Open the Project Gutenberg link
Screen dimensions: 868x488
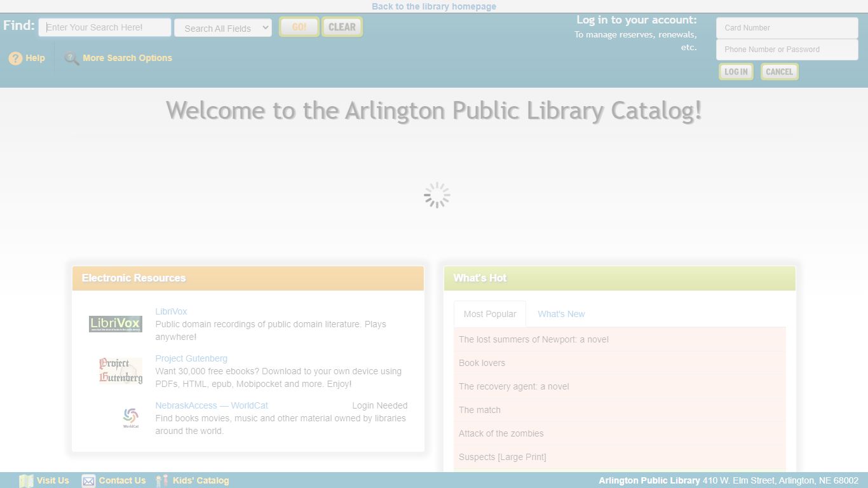(x=191, y=358)
